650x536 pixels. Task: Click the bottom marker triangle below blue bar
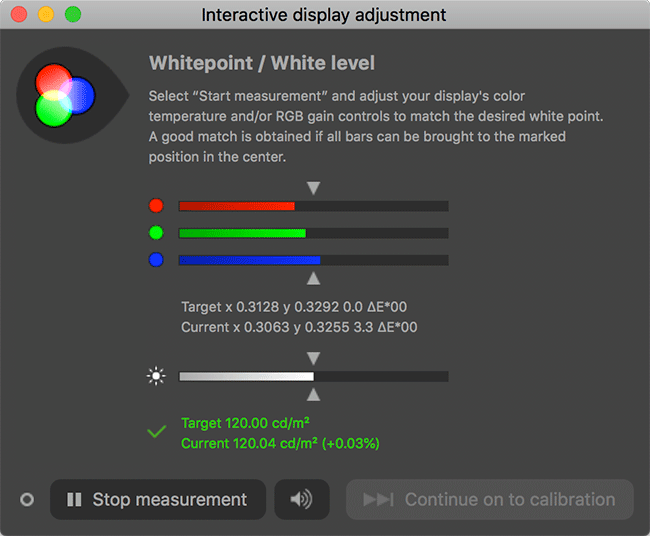pyautogui.click(x=314, y=278)
